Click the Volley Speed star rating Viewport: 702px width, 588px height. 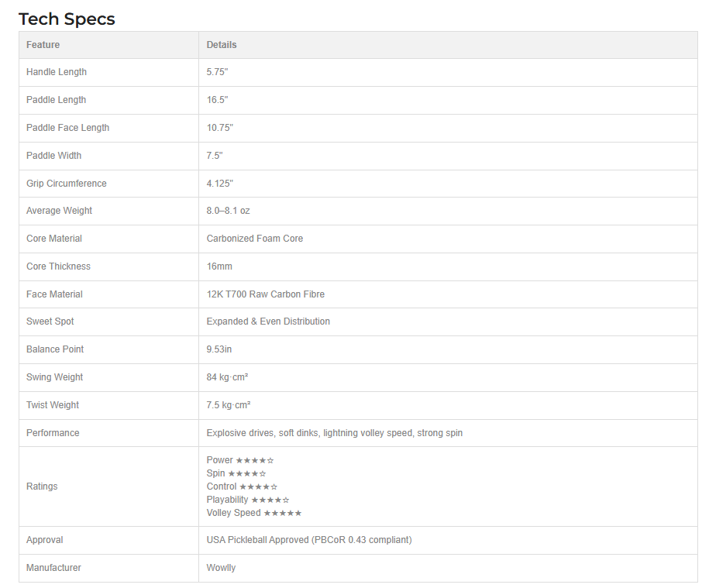[x=282, y=513]
